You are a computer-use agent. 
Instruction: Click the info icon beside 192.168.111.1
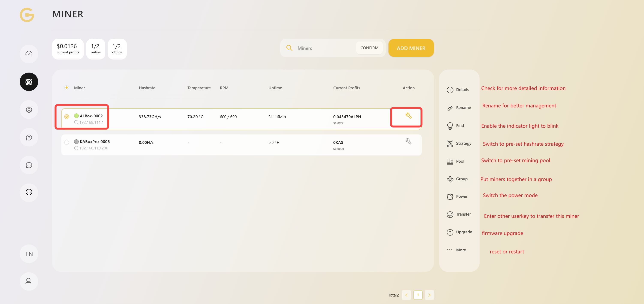[76, 122]
